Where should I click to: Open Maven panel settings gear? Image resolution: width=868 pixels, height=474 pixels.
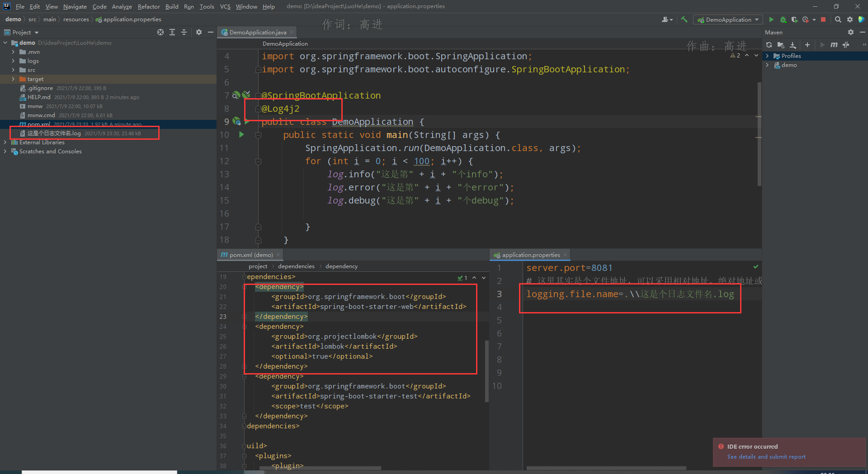851,32
